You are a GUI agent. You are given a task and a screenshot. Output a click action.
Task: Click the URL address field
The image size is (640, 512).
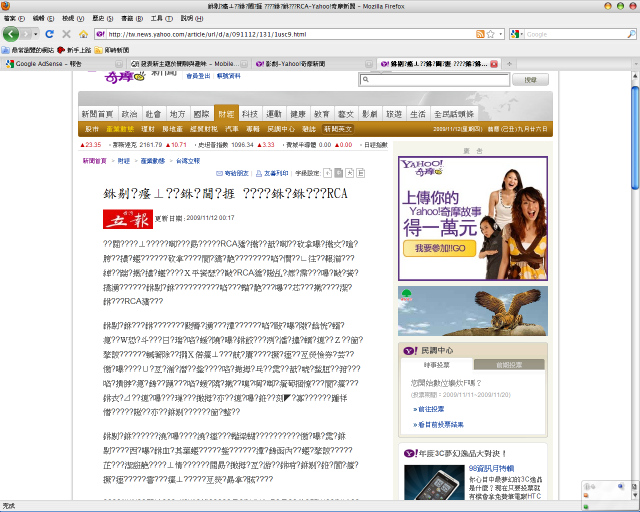coord(291,34)
